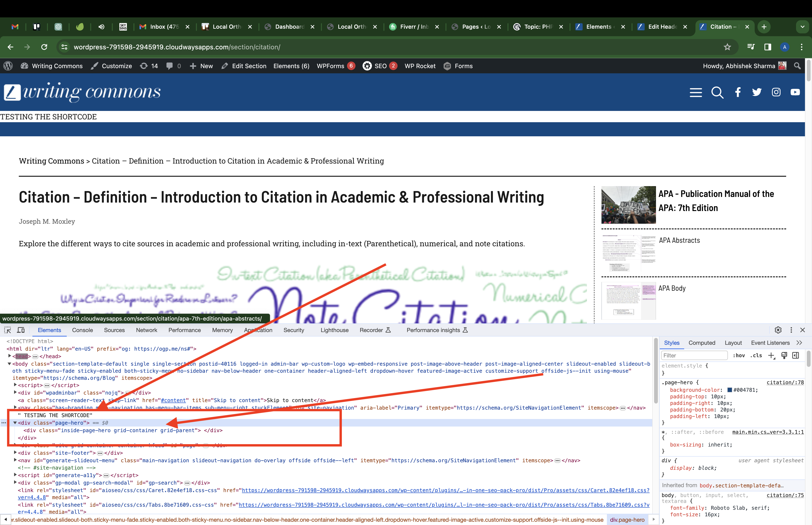Collapse the body element node
The image size is (812, 525).
[x=10, y=364]
